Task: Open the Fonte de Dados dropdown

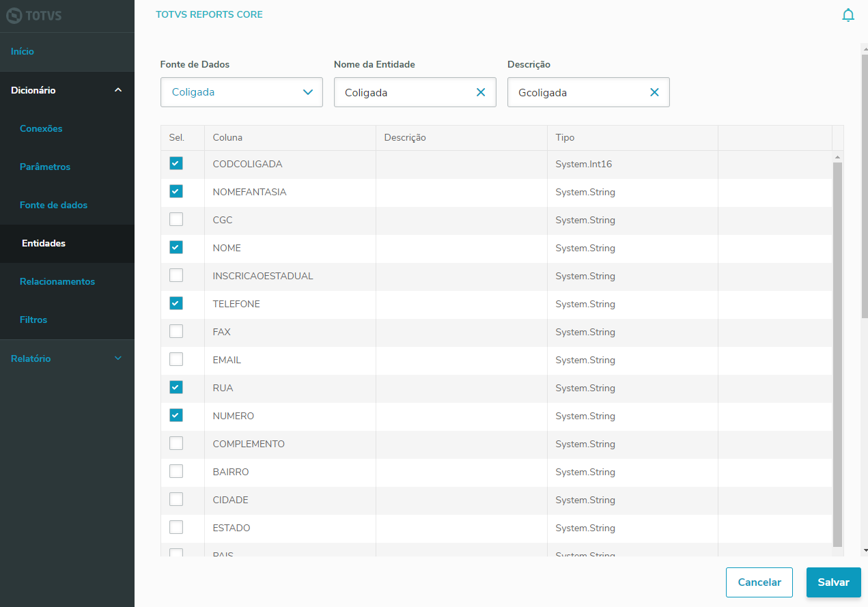Action: coord(241,92)
